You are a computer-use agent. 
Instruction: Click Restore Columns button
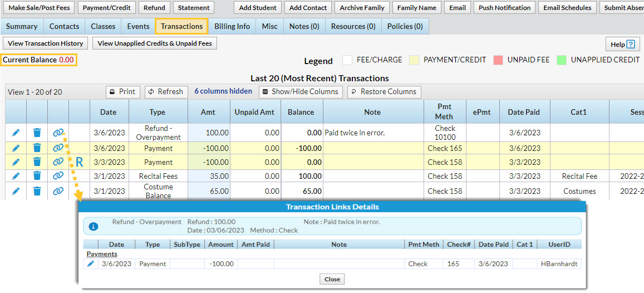click(384, 92)
